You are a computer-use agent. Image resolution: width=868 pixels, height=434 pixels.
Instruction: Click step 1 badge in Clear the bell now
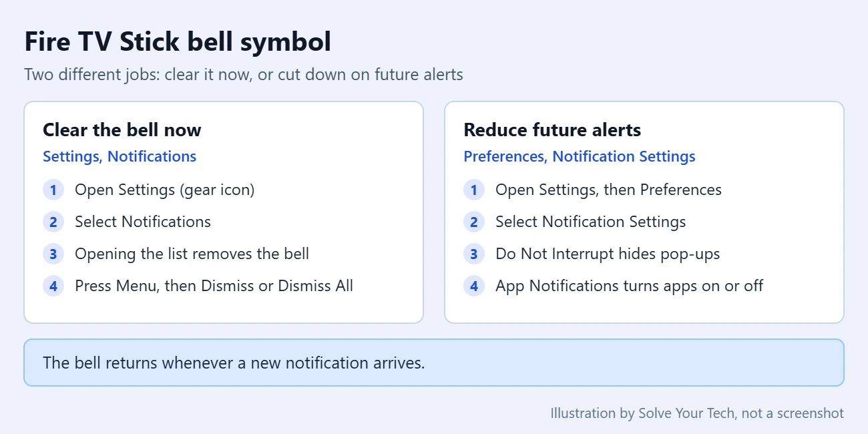pyautogui.click(x=53, y=190)
